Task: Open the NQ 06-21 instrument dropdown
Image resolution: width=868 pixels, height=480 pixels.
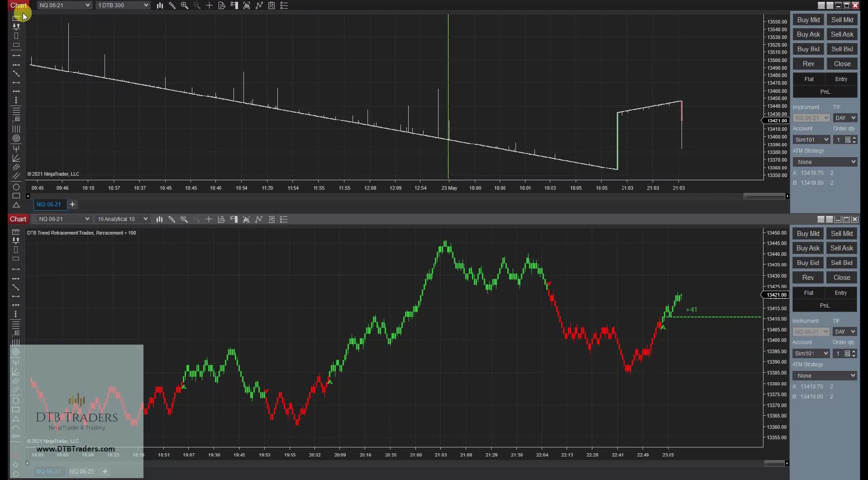Action: pos(64,5)
